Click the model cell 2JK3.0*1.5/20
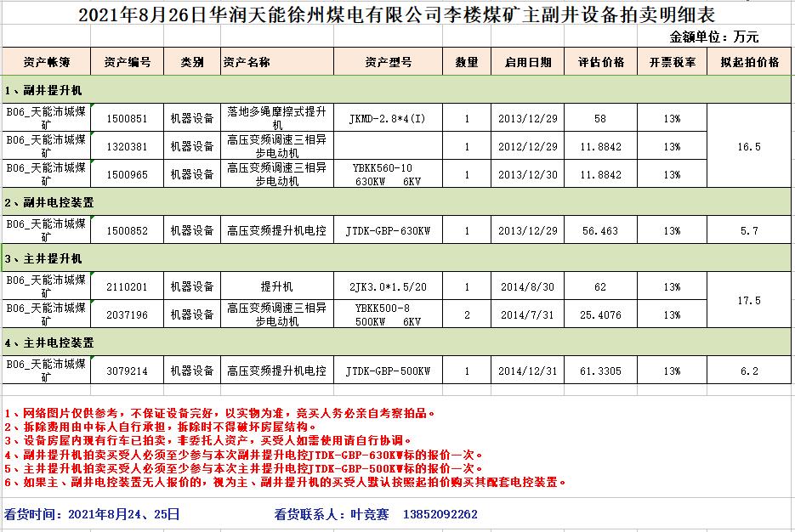 click(x=388, y=286)
